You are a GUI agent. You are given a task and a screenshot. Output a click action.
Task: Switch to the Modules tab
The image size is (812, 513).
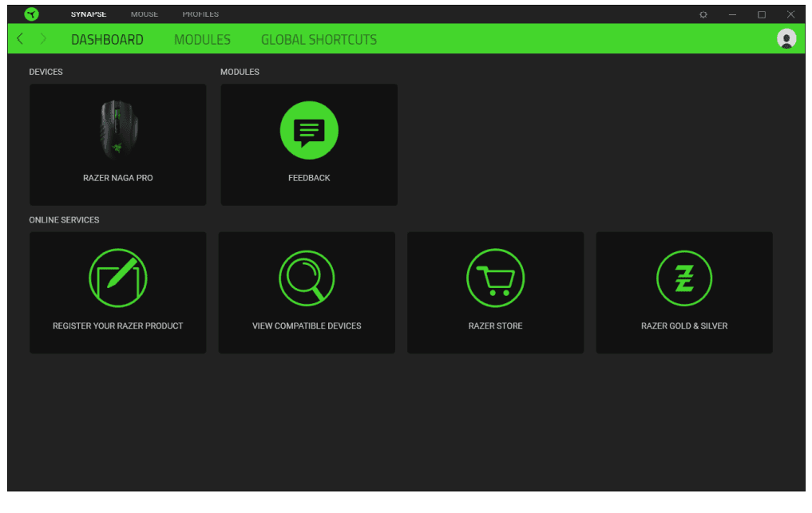[x=202, y=39]
